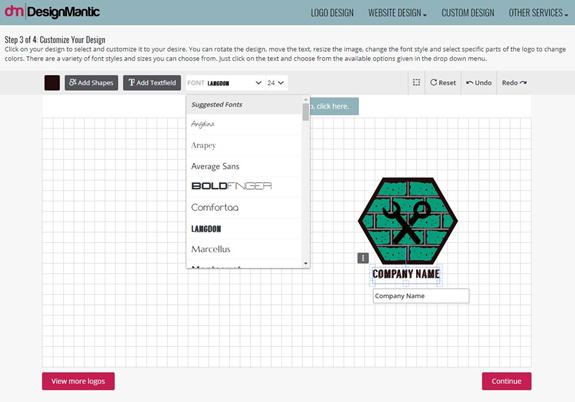Click the Reset circular arrow icon
Image resolution: width=575 pixels, height=402 pixels.
point(433,83)
